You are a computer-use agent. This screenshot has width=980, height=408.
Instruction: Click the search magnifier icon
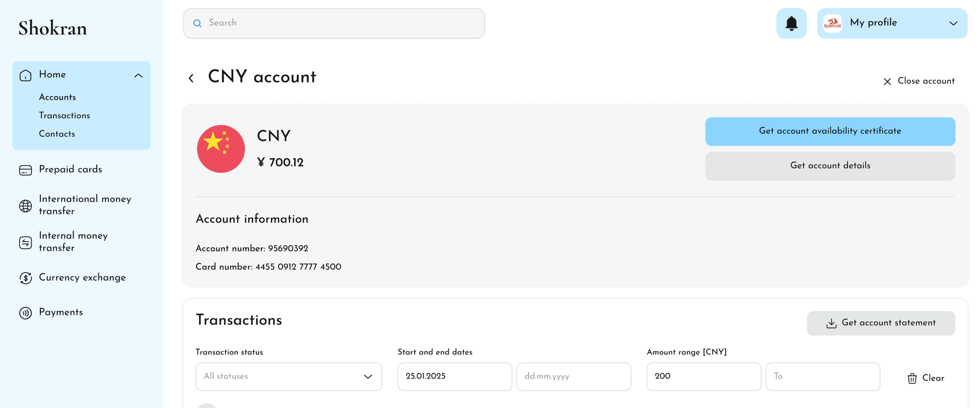pos(197,23)
